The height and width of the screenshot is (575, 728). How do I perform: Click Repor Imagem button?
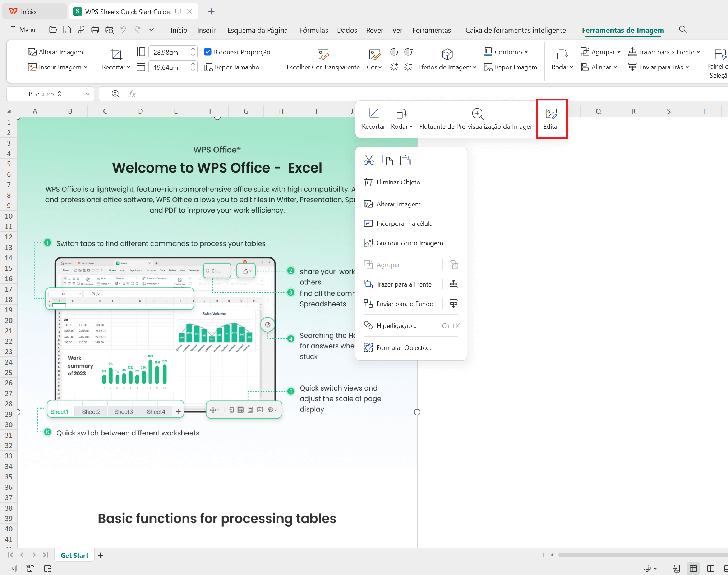click(510, 67)
